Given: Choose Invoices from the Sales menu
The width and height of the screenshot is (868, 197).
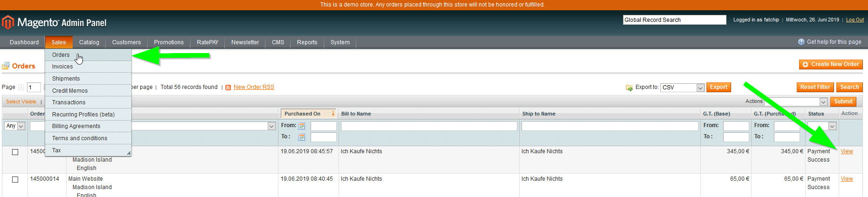Looking at the screenshot, I should 62,67.
